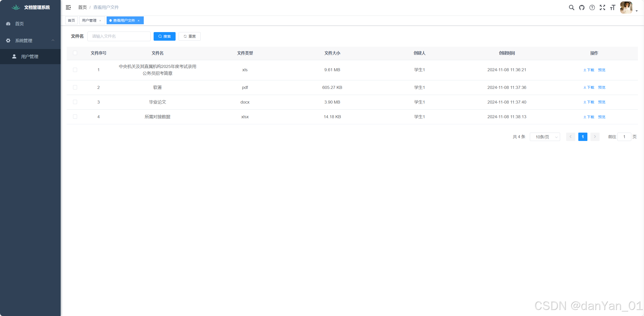Screen dimensions: 644x316
Task: Focus the 请输入文件名 search input
Action: 119,36
